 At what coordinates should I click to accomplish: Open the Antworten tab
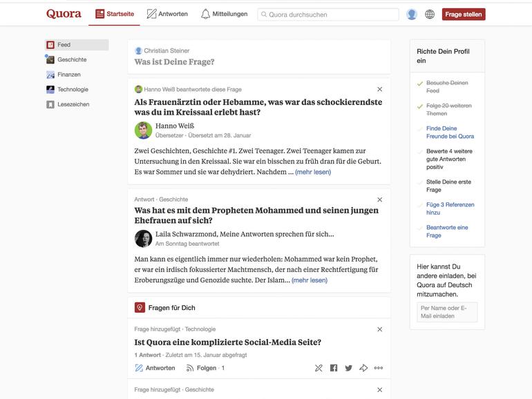(167, 14)
